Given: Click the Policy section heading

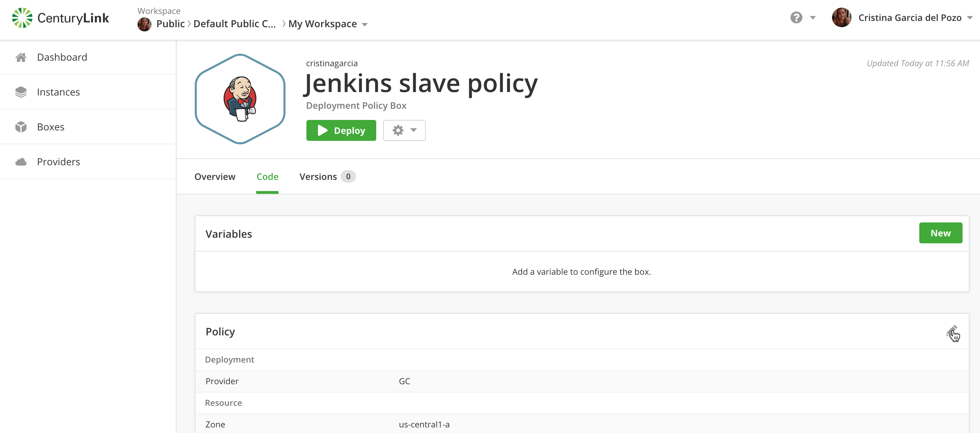Looking at the screenshot, I should (x=220, y=332).
